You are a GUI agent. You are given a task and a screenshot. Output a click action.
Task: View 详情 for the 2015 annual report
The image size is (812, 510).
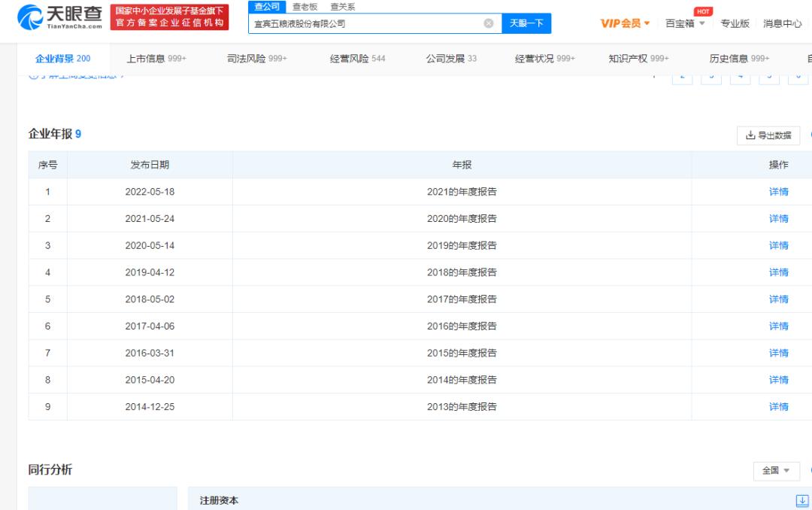pos(778,353)
